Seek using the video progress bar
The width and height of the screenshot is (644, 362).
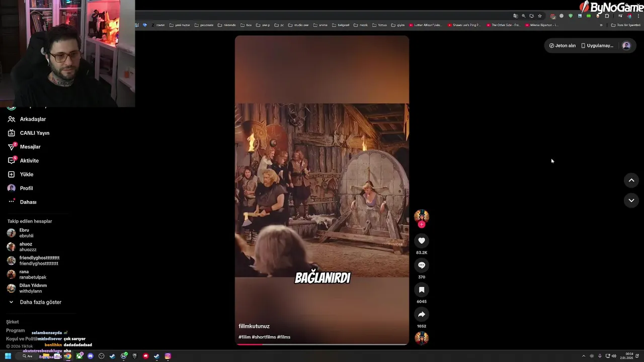coord(322,344)
